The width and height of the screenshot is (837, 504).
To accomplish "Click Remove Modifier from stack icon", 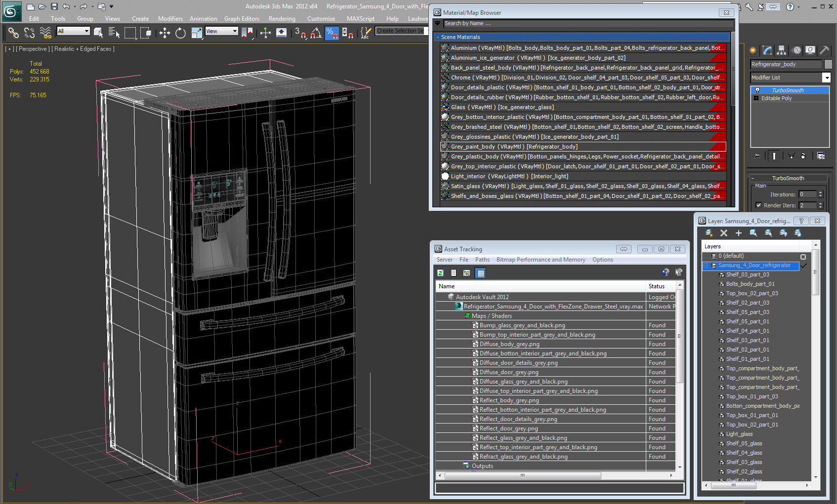I will 803,155.
